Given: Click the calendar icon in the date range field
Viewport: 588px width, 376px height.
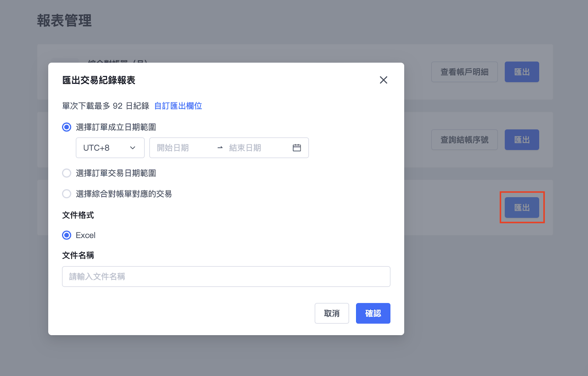Looking at the screenshot, I should [297, 148].
